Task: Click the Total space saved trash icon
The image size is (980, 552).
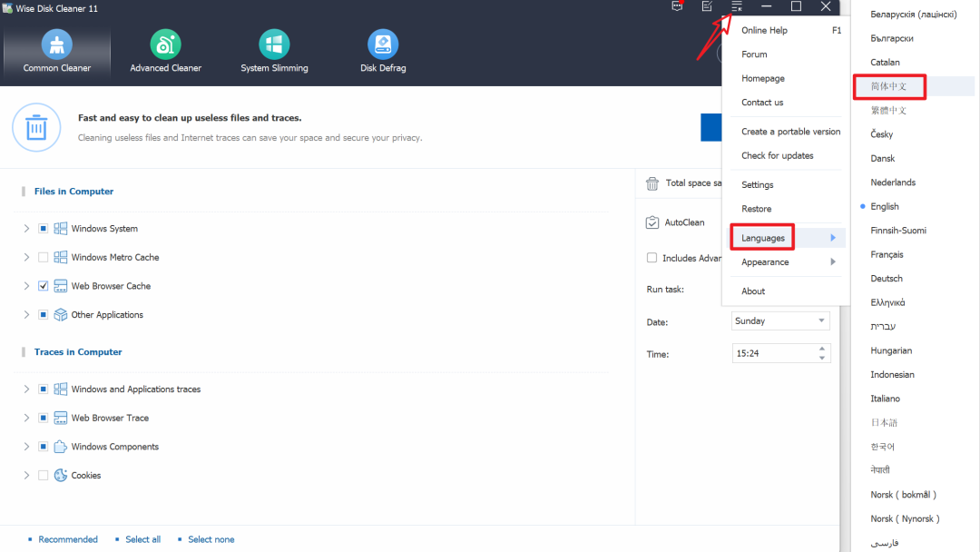Action: pos(652,183)
